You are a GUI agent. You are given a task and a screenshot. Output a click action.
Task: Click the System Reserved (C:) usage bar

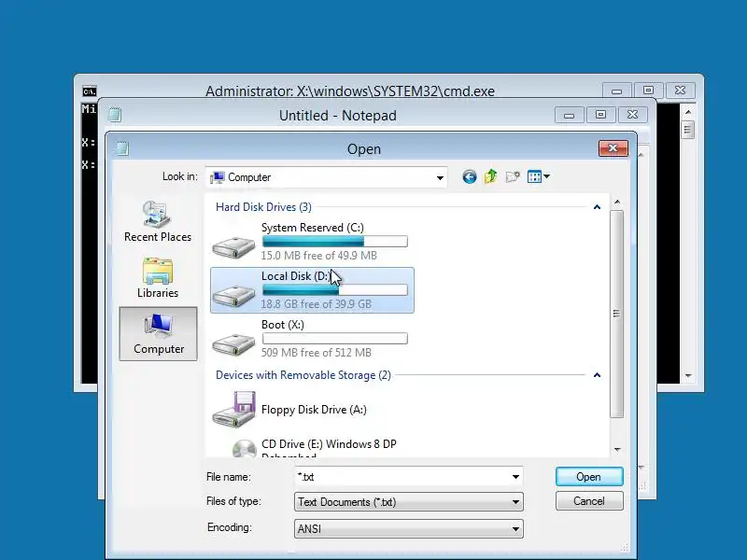335,242
